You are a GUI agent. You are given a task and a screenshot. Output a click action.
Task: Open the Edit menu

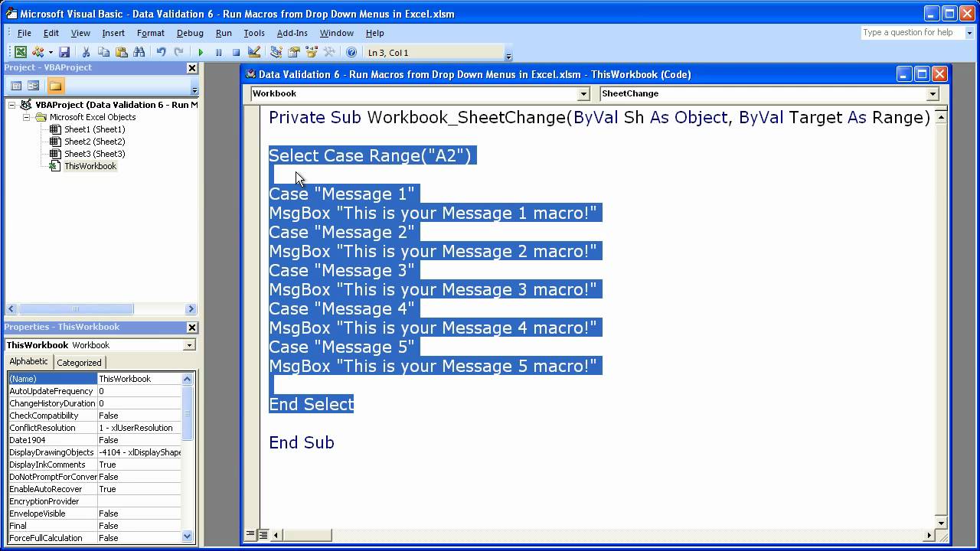(x=51, y=33)
